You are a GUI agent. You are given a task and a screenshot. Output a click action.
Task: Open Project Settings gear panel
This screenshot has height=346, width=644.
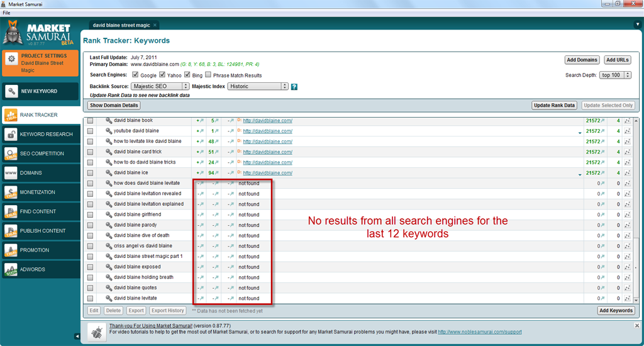(x=40, y=63)
